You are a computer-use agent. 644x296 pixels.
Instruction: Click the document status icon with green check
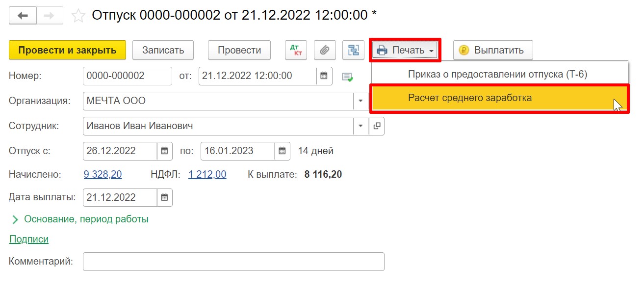[x=347, y=77]
